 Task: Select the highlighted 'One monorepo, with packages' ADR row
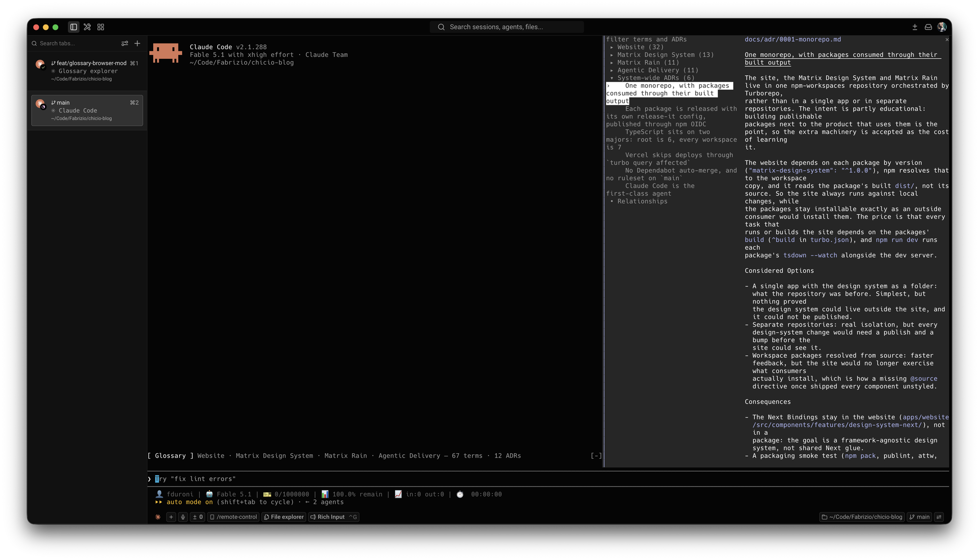pyautogui.click(x=670, y=93)
